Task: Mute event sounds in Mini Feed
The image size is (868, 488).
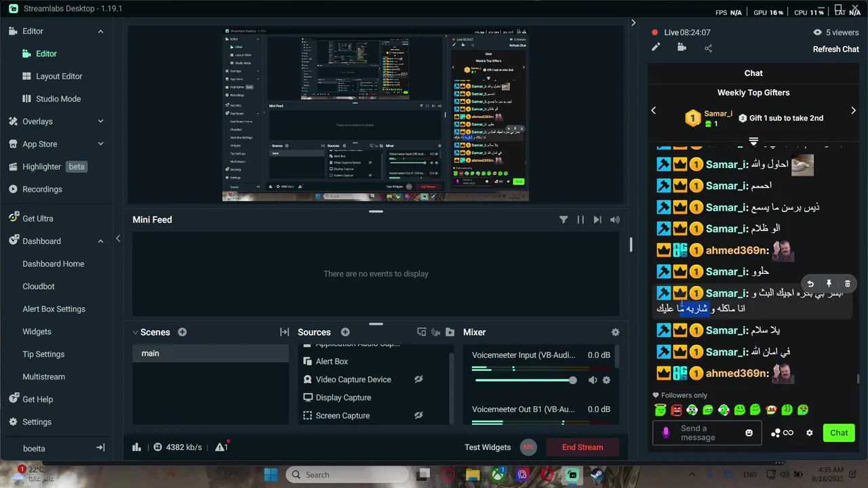Action: point(615,220)
